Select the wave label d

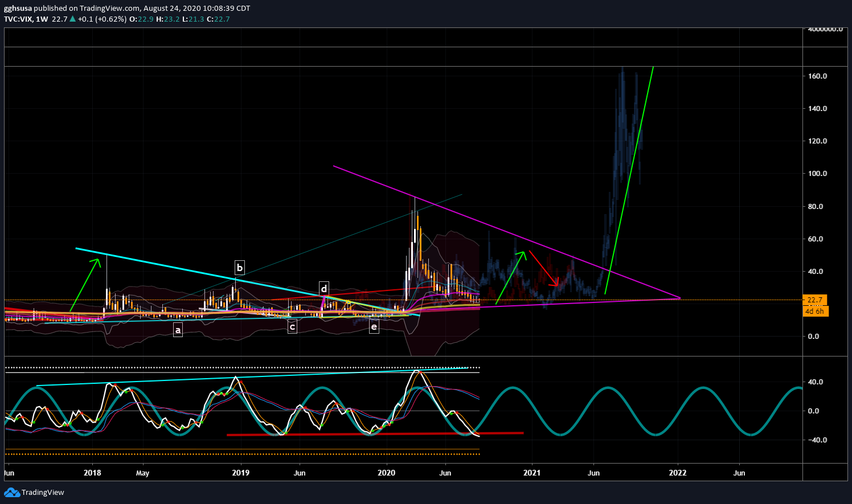pyautogui.click(x=323, y=288)
